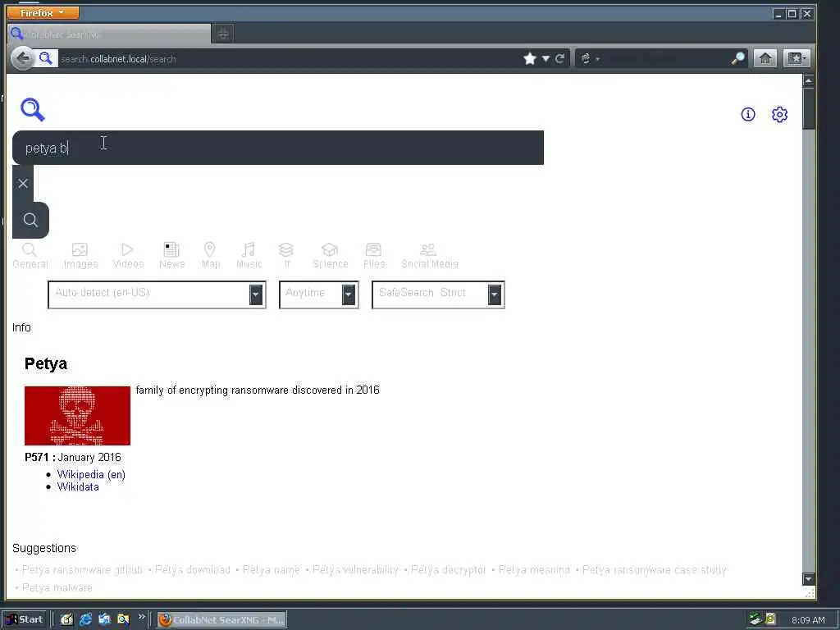The height and width of the screenshot is (630, 840).
Task: Submit search with the magnifier button
Action: point(30,220)
